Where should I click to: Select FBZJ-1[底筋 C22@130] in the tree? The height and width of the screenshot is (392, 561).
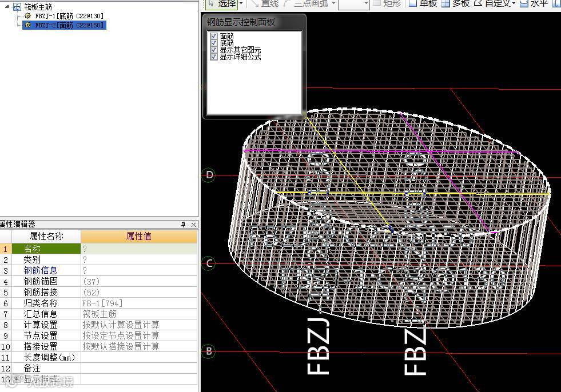(69, 16)
